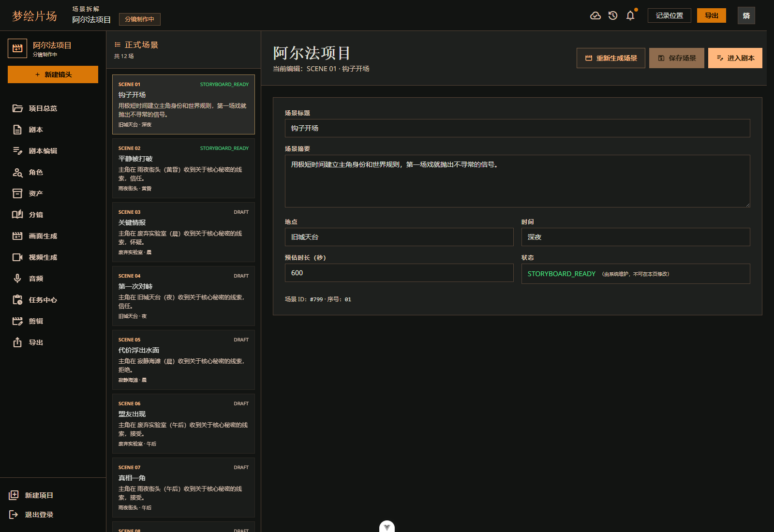Click the 任务中心 clipboard icon

pyautogui.click(x=17, y=300)
